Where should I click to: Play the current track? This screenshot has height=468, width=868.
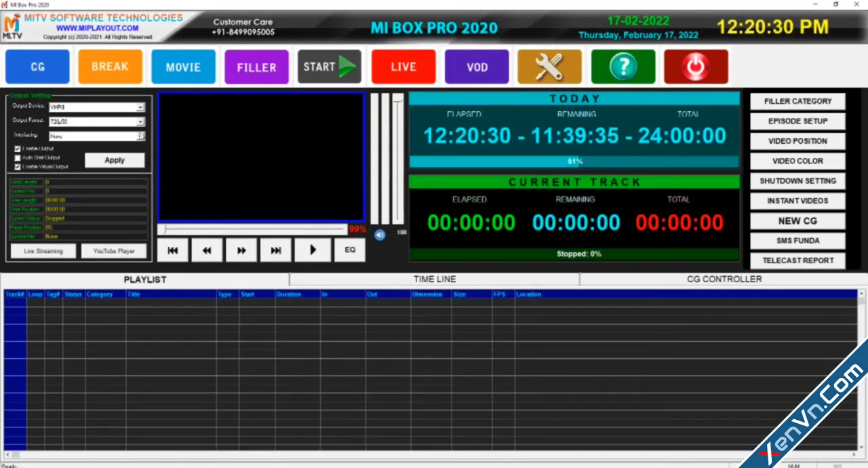313,250
